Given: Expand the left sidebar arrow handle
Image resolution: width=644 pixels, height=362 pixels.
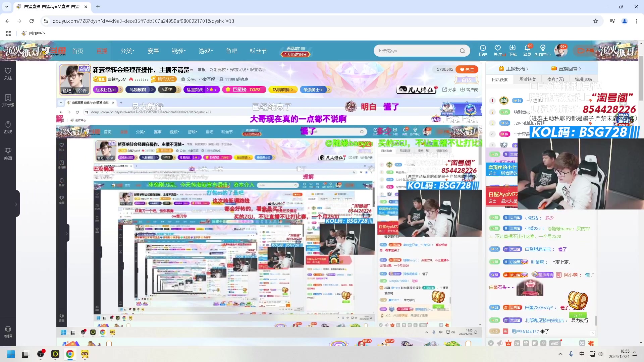Looking at the screenshot, I should [x=16, y=204].
